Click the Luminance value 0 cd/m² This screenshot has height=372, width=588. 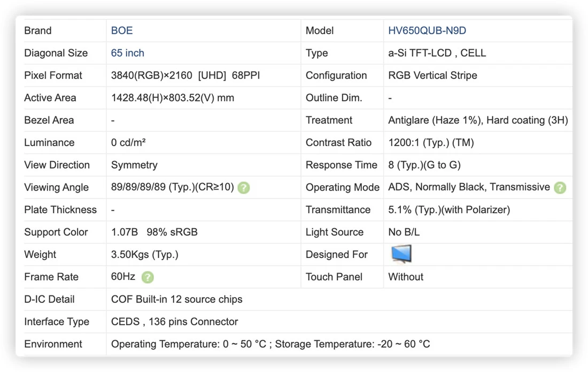[128, 142]
